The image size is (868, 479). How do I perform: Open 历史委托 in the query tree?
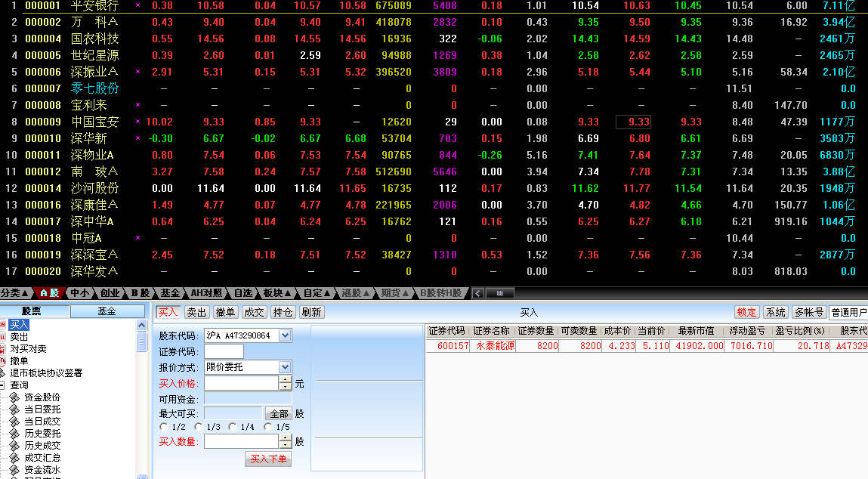(x=42, y=432)
